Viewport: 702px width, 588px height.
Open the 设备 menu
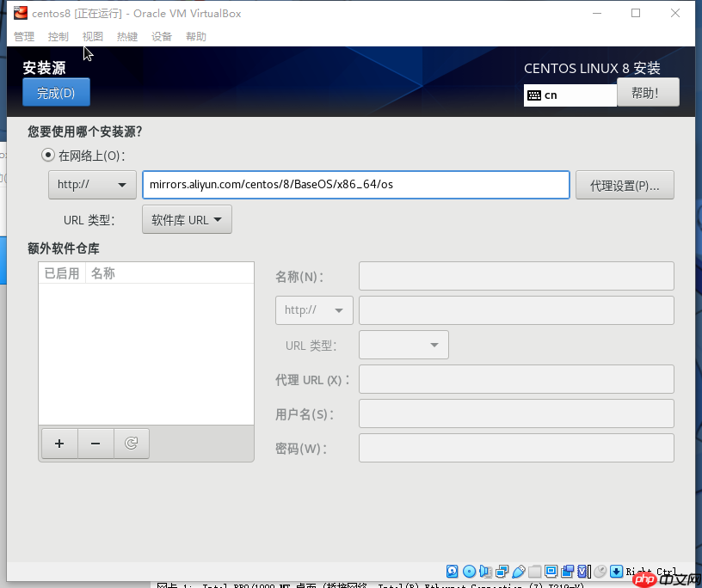[161, 36]
